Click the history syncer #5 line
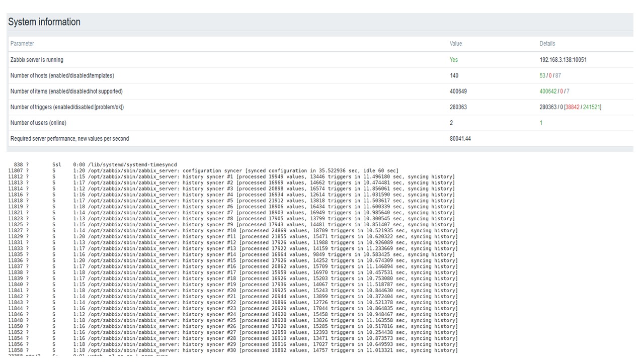The image size is (644, 362). [x=231, y=201]
